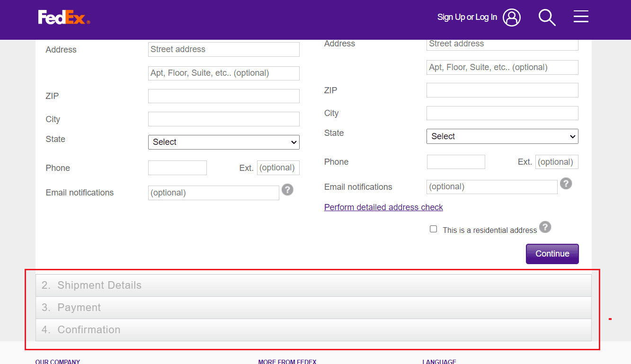Focus the right ZIP field
Image resolution: width=631 pixels, height=364 pixels.
(x=502, y=90)
